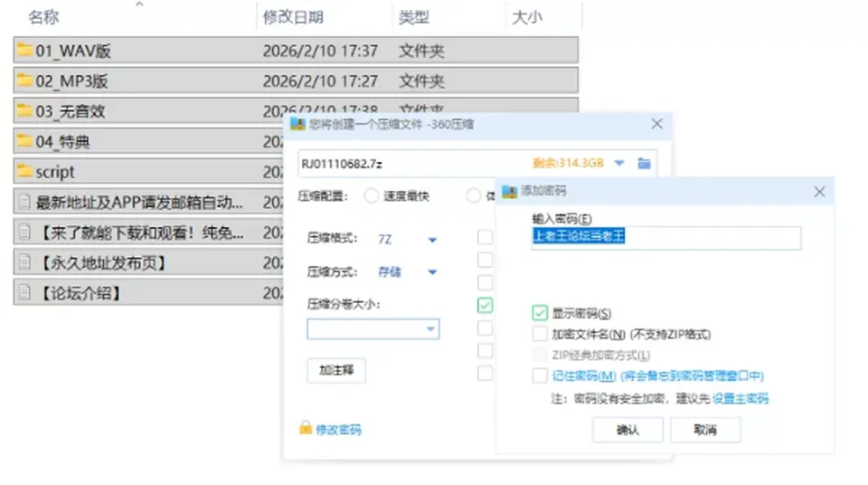This screenshot has width=868, height=485.
Task: Select the 04_特典 folder name
Action: (62, 142)
